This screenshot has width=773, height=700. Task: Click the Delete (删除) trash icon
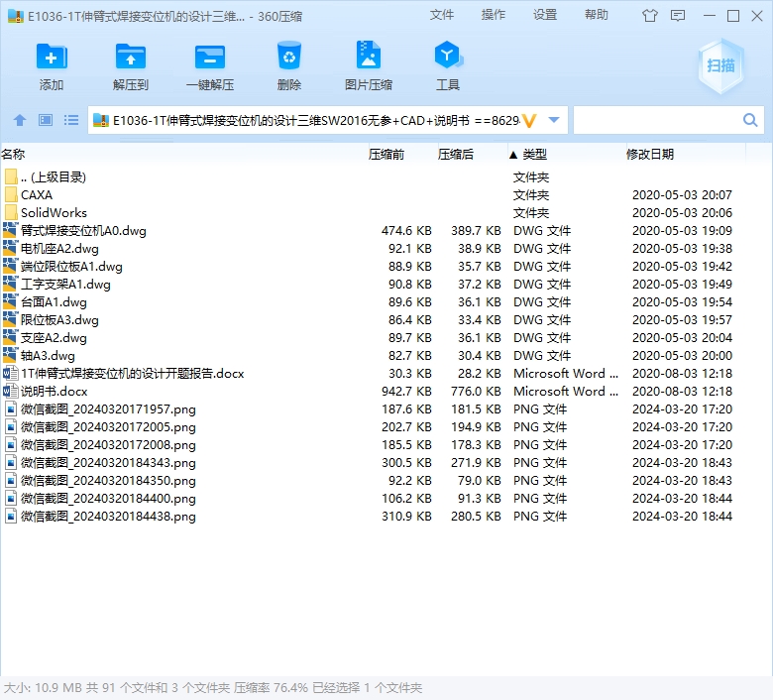tap(289, 56)
